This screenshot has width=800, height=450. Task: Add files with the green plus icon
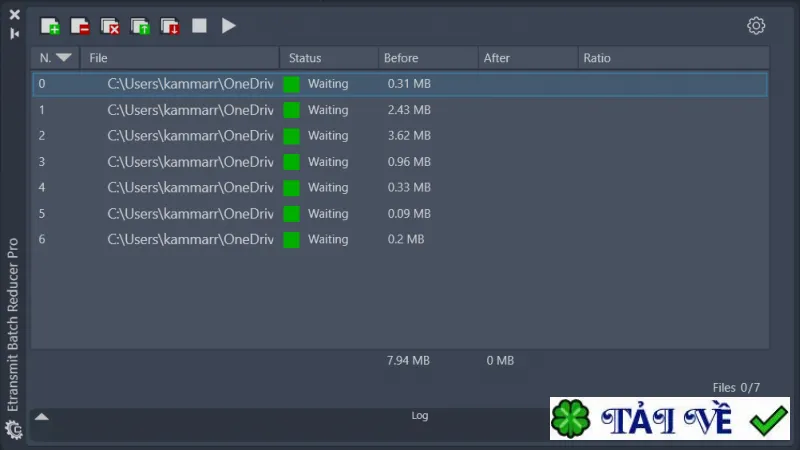pyautogui.click(x=50, y=26)
